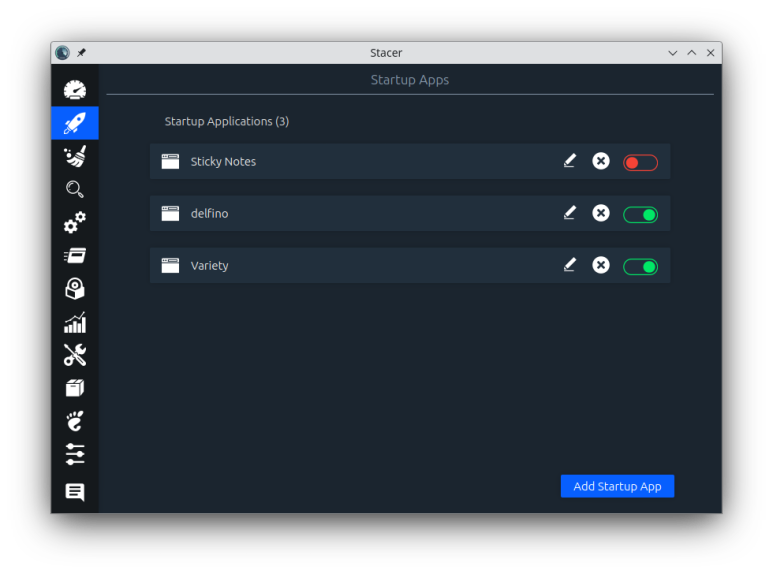Open the Search magnifier icon in sidebar
The width and height of the screenshot is (773, 574).
pos(75,189)
